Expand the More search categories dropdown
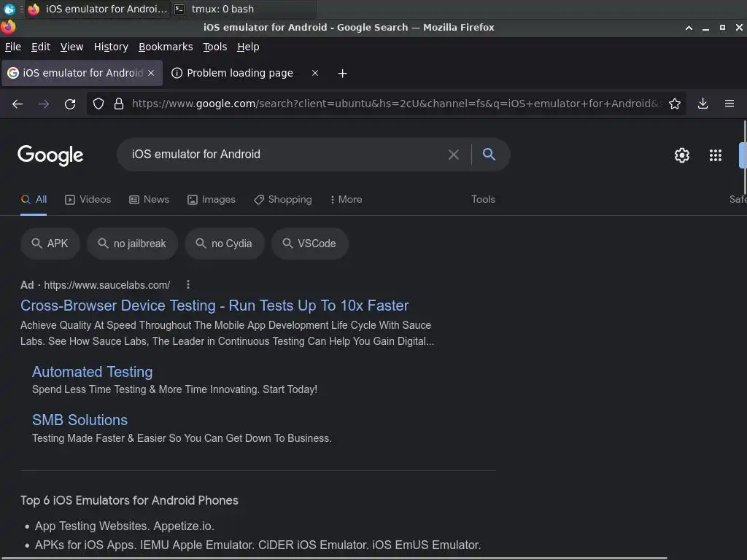The height and width of the screenshot is (560, 747). pos(346,200)
